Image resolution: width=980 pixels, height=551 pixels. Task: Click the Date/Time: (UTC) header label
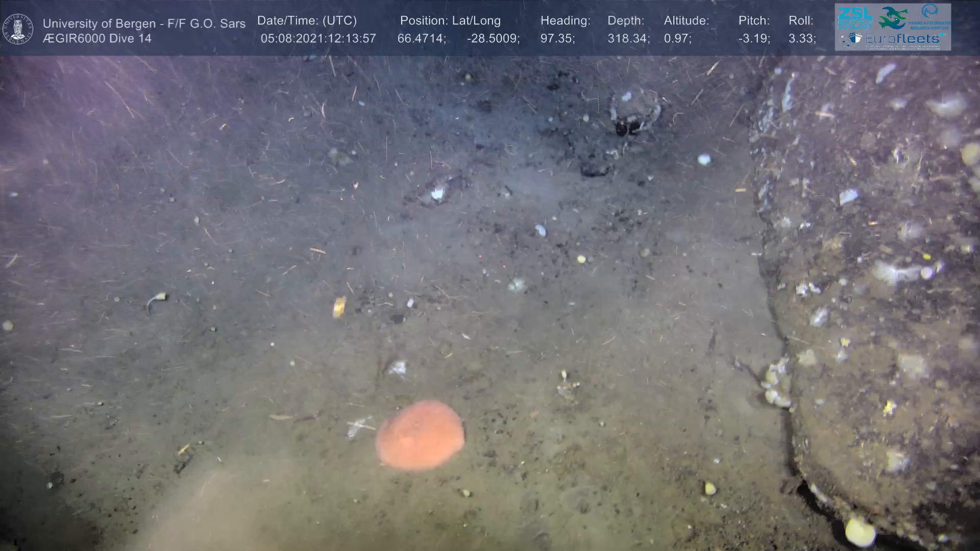pyautogui.click(x=307, y=21)
